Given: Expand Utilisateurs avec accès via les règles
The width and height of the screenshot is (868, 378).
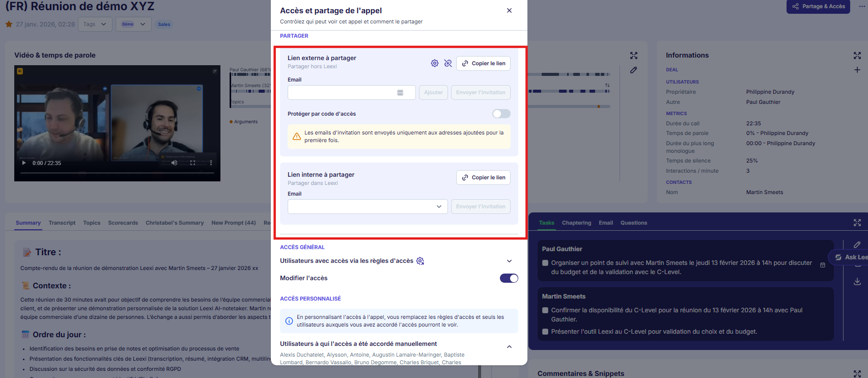Looking at the screenshot, I should 509,261.
